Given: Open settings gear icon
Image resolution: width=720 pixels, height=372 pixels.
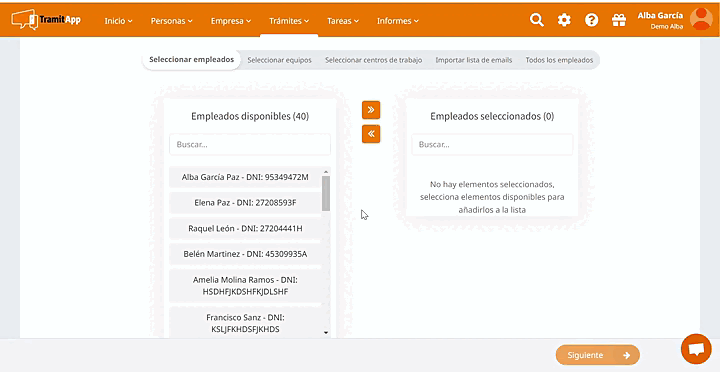Looking at the screenshot, I should pyautogui.click(x=564, y=20).
